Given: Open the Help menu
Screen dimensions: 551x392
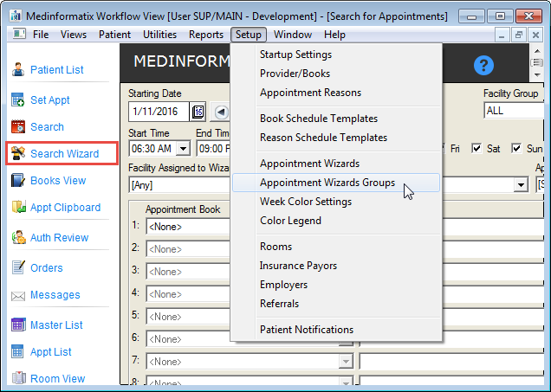Looking at the screenshot, I should 334,35.
